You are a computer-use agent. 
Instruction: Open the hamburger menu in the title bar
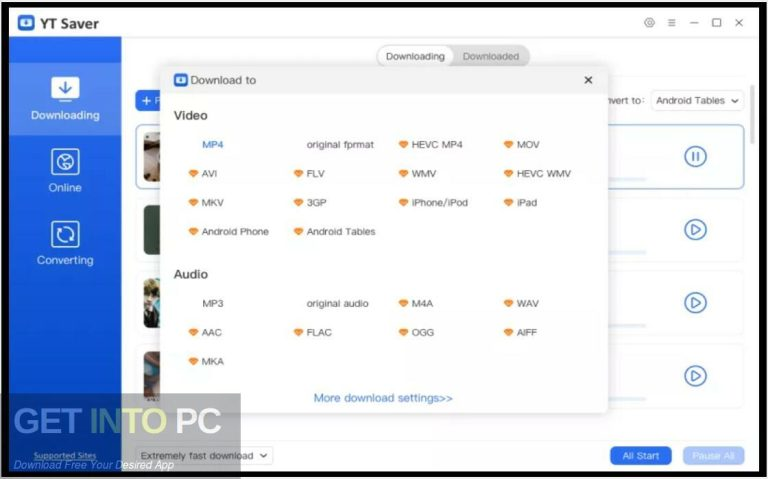point(672,23)
